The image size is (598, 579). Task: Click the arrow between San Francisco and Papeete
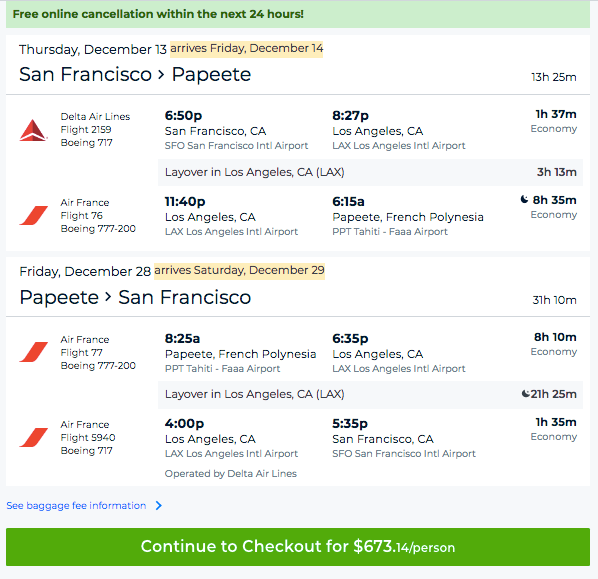click(x=161, y=74)
